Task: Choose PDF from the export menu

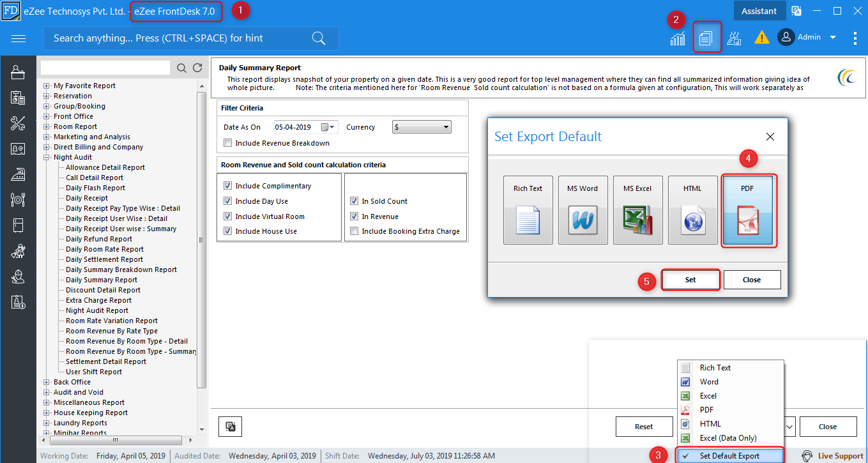Action: coord(731,410)
